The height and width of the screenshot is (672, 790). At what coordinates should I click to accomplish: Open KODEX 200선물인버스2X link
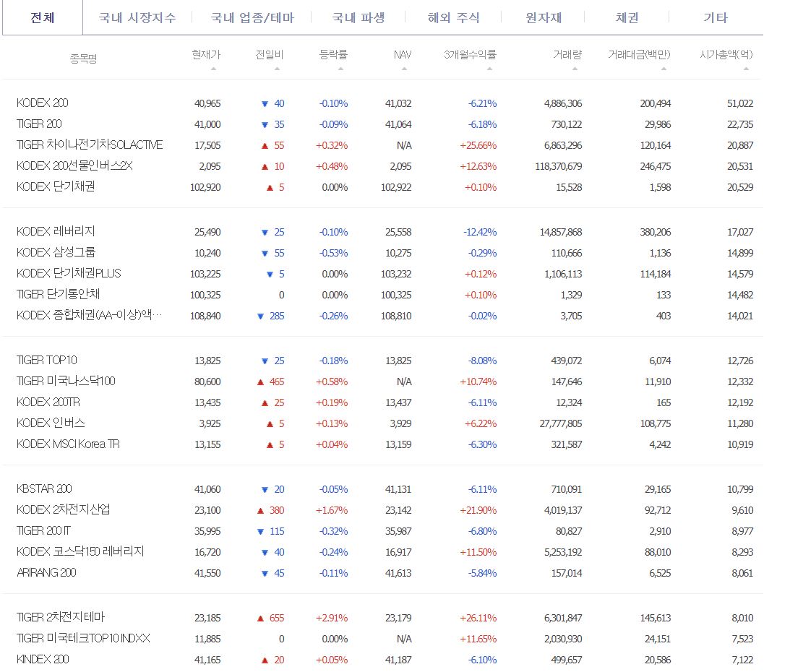(x=74, y=165)
